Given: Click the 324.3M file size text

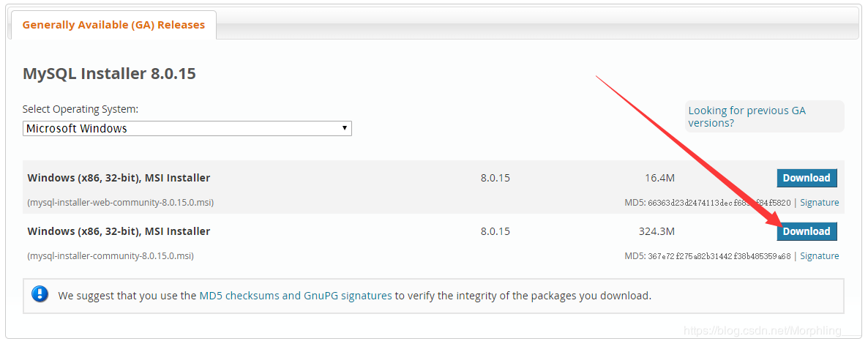Looking at the screenshot, I should [656, 231].
